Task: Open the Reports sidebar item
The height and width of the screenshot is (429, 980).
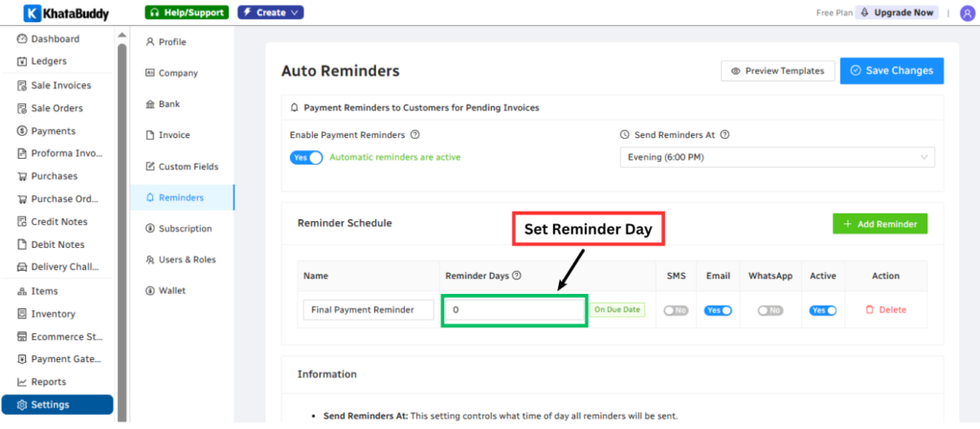Action: tap(49, 381)
